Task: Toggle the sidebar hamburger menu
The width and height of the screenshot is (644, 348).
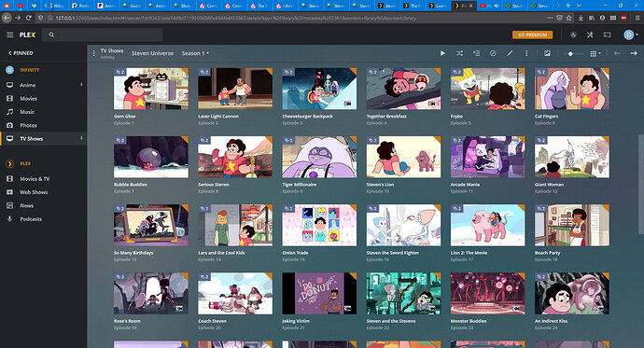Action: (x=10, y=35)
